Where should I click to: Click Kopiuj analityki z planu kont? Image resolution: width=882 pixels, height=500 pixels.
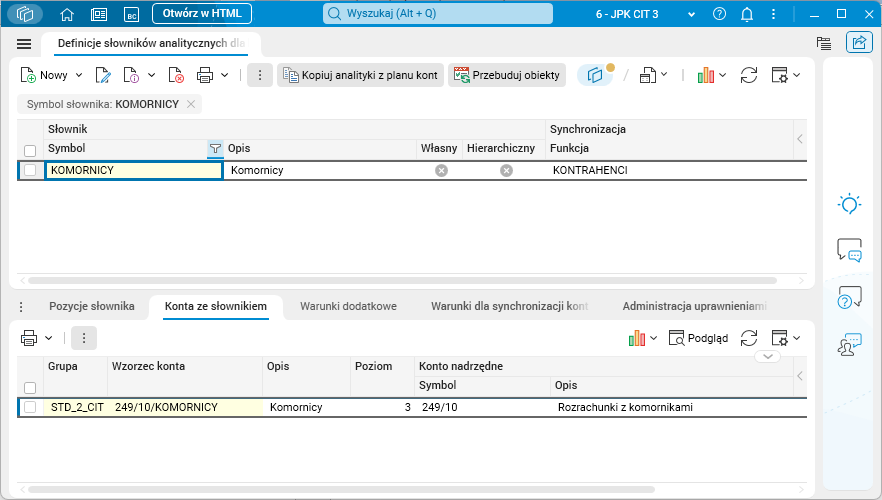pos(360,75)
